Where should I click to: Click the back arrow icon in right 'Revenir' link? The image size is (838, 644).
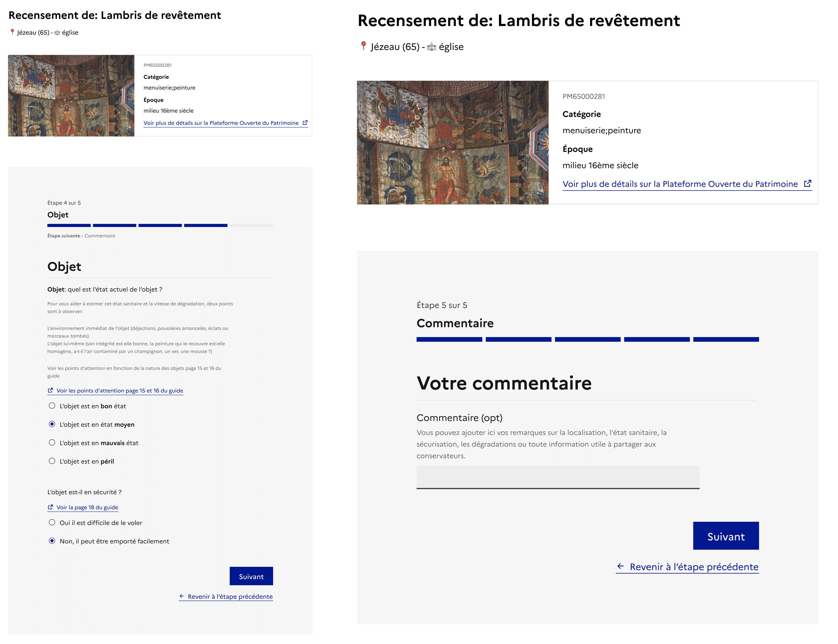pos(620,566)
